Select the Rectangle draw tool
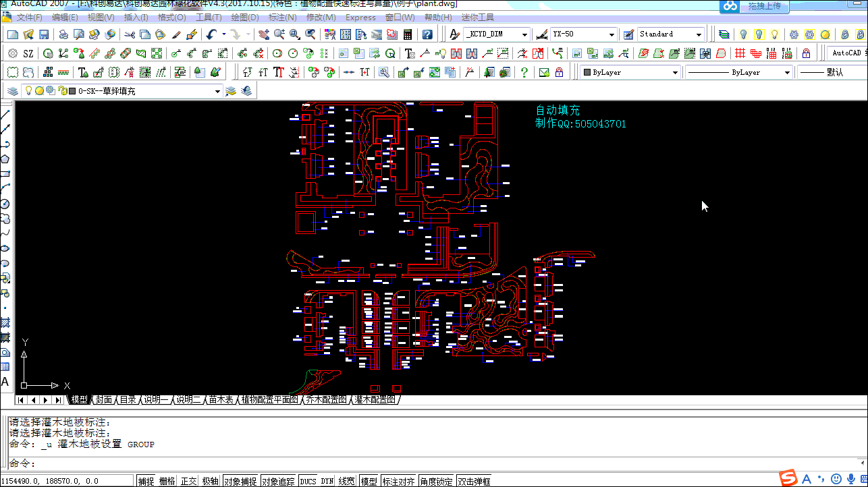868x487 pixels. [x=5, y=174]
